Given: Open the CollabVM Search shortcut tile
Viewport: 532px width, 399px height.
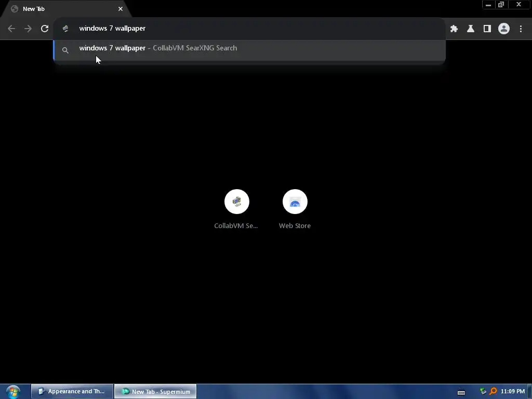Looking at the screenshot, I should coord(236,209).
